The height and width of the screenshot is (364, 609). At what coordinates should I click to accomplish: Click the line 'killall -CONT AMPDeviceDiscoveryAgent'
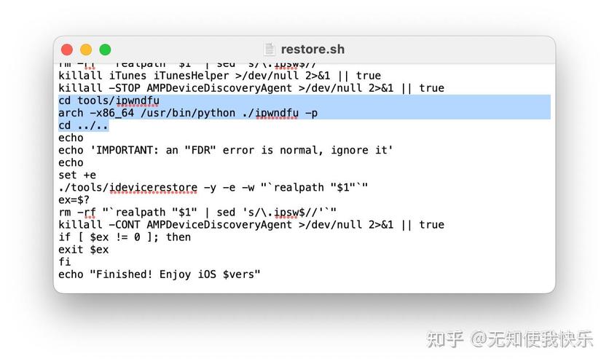[251, 225]
